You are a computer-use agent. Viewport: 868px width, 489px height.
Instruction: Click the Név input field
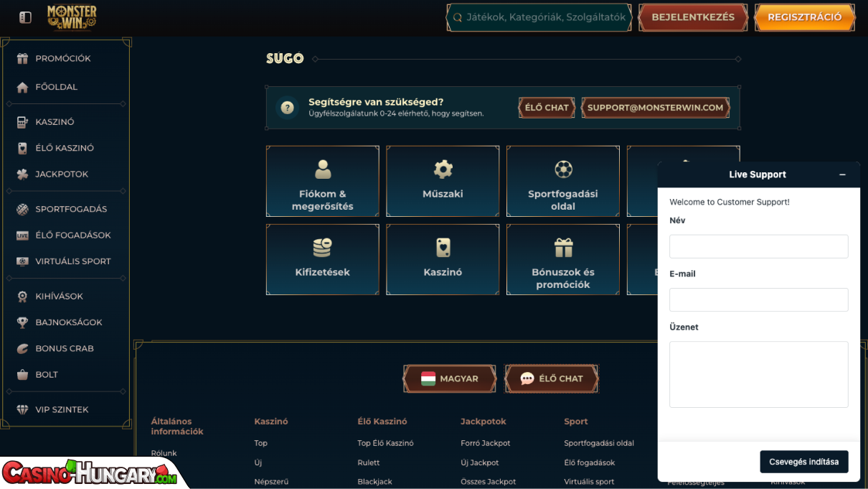click(759, 246)
